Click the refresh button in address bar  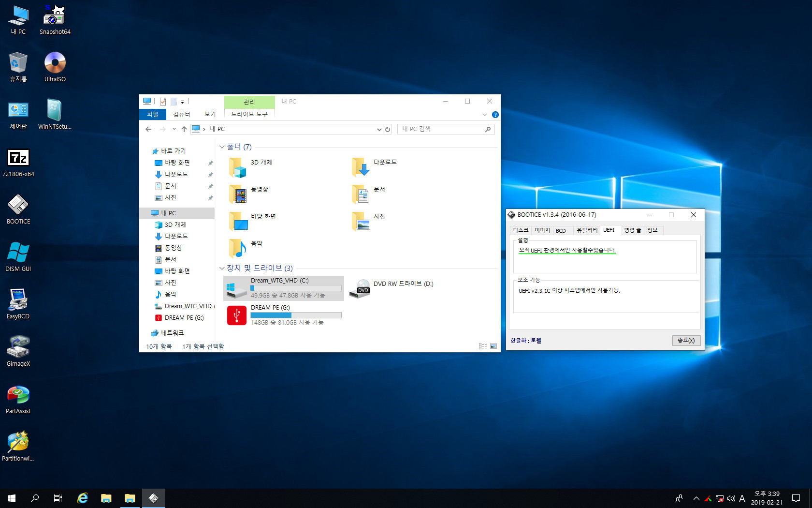pos(388,129)
